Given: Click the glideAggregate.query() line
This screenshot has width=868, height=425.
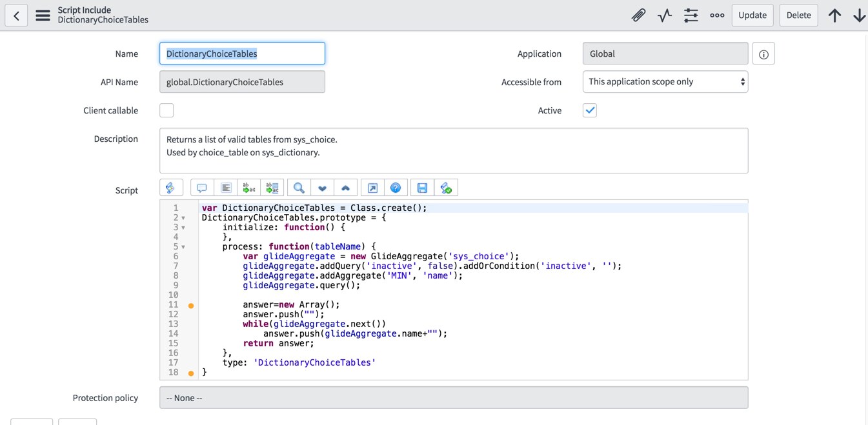Looking at the screenshot, I should tap(301, 285).
